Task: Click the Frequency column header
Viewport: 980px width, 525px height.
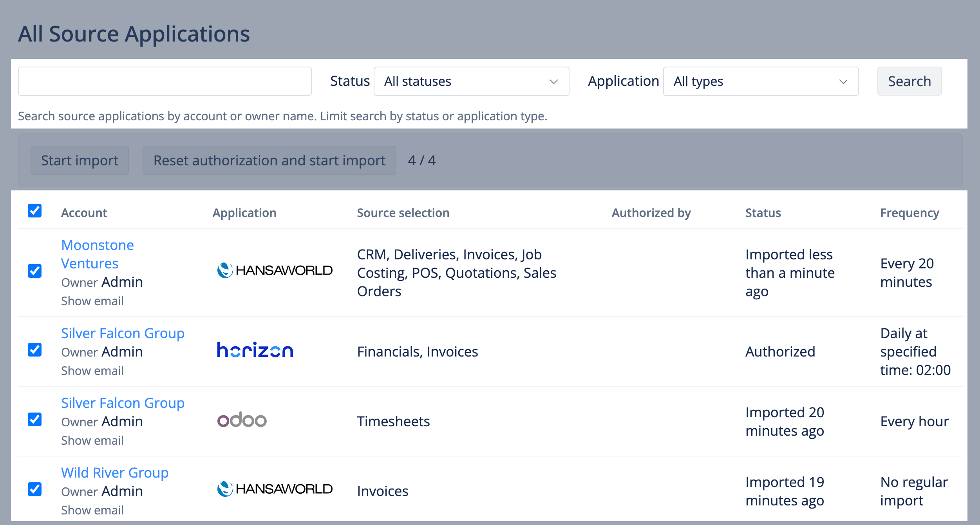Action: point(909,213)
